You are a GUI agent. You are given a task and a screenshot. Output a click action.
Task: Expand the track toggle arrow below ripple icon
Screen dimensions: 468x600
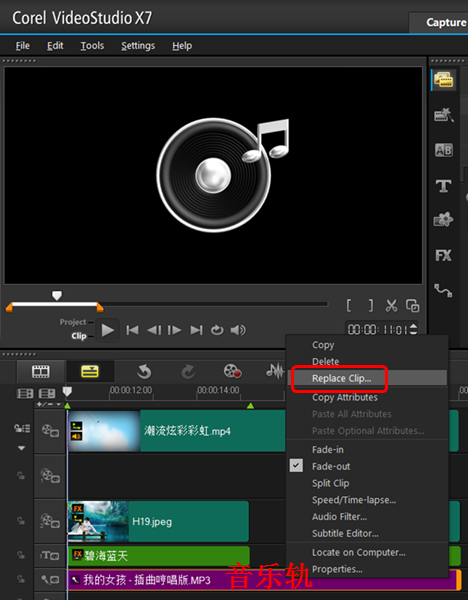[x=21, y=448]
